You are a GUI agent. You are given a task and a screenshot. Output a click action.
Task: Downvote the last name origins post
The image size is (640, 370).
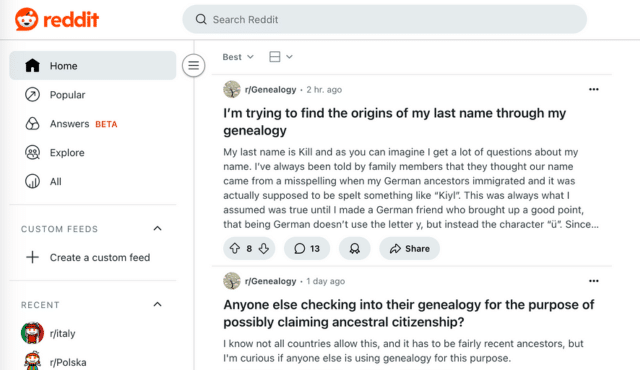(264, 248)
